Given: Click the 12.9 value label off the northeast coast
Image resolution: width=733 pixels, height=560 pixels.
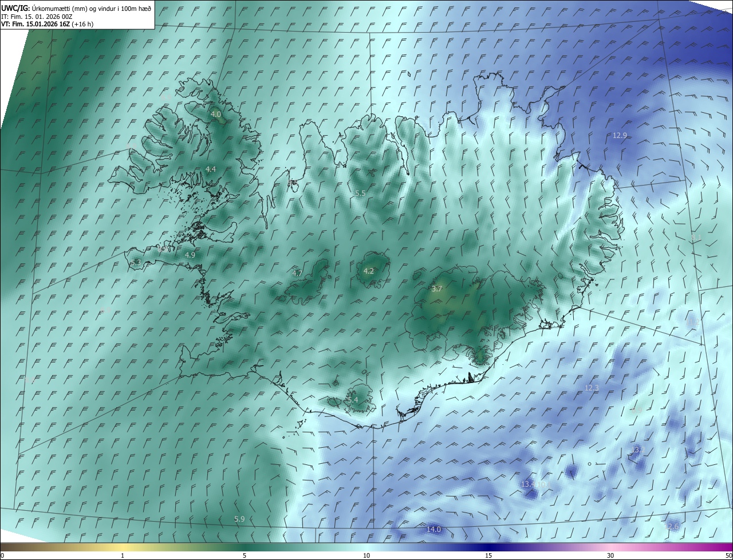Looking at the screenshot, I should tap(620, 135).
